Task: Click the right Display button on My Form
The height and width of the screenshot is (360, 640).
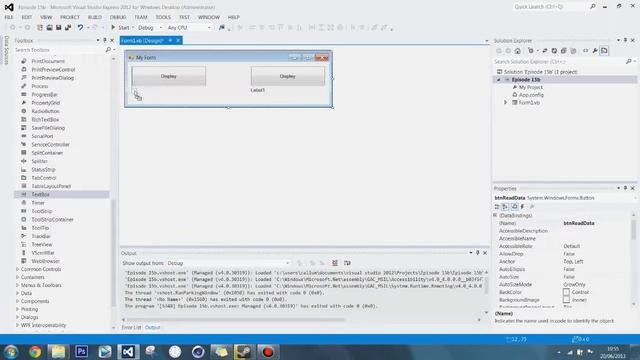Action: pyautogui.click(x=287, y=76)
